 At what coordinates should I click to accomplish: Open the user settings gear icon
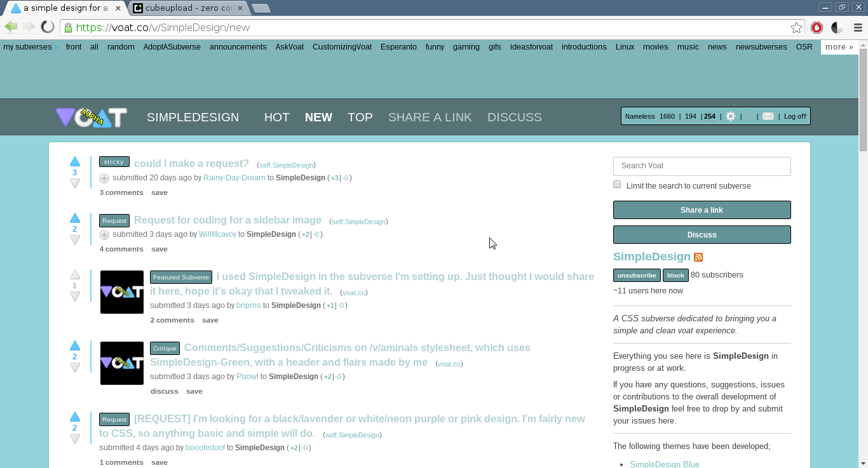tap(731, 116)
